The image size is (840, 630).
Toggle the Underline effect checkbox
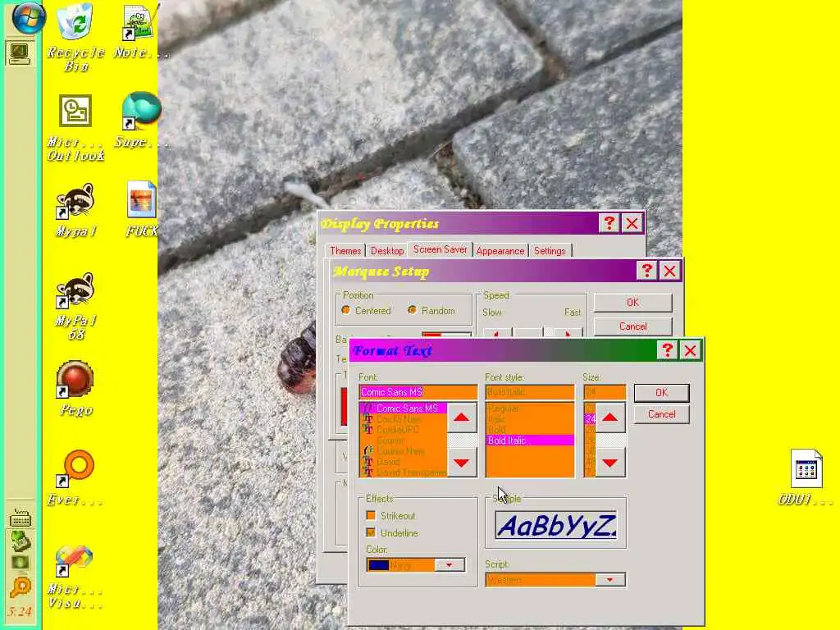[370, 532]
